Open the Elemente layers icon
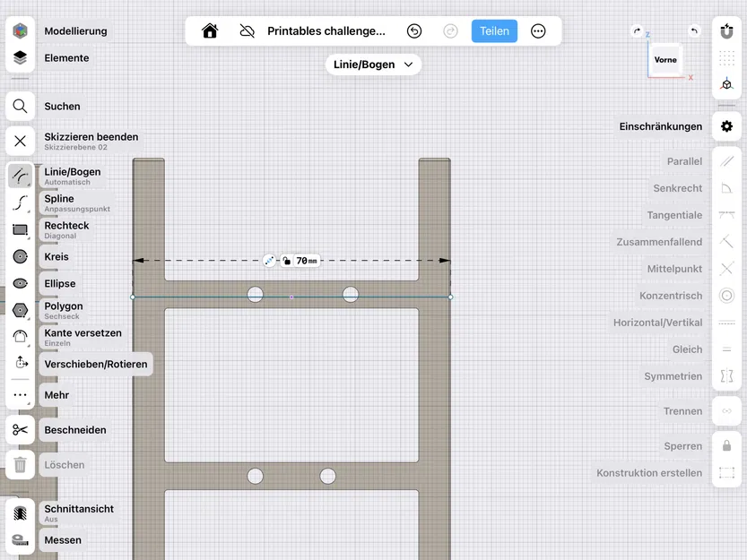Screen dimensions: 747x560 (x=20, y=57)
